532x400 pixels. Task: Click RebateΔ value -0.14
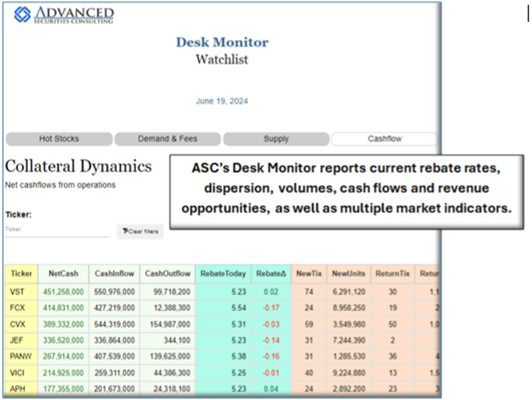(x=271, y=340)
